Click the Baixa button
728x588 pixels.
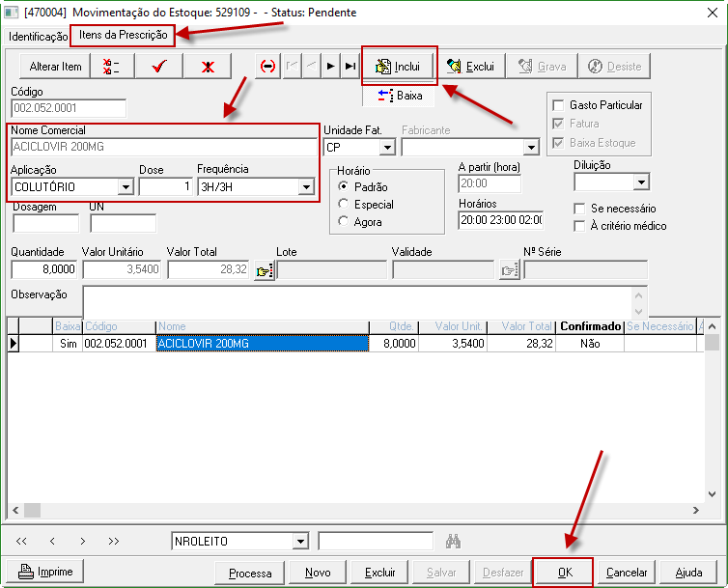pyautogui.click(x=400, y=96)
